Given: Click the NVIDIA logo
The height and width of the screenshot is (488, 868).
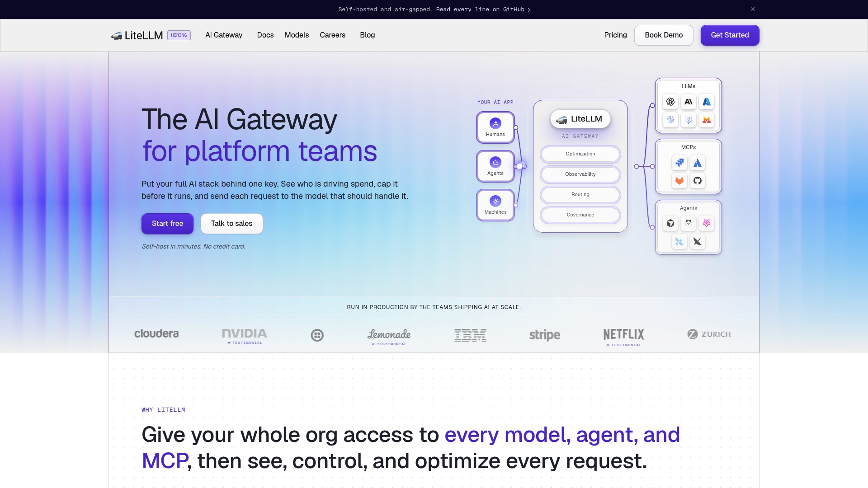Looking at the screenshot, I should click(x=245, y=333).
